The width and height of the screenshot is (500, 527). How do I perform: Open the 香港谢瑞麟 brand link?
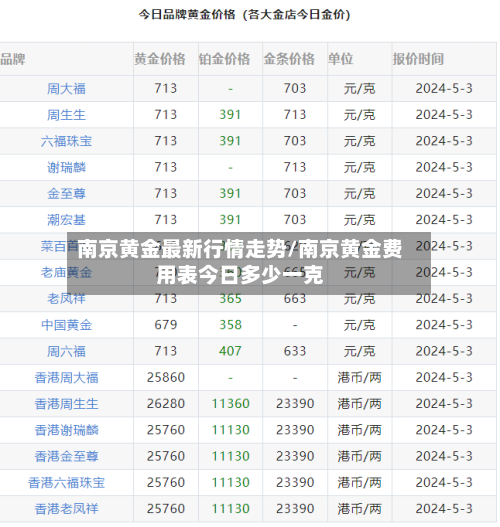click(x=66, y=430)
